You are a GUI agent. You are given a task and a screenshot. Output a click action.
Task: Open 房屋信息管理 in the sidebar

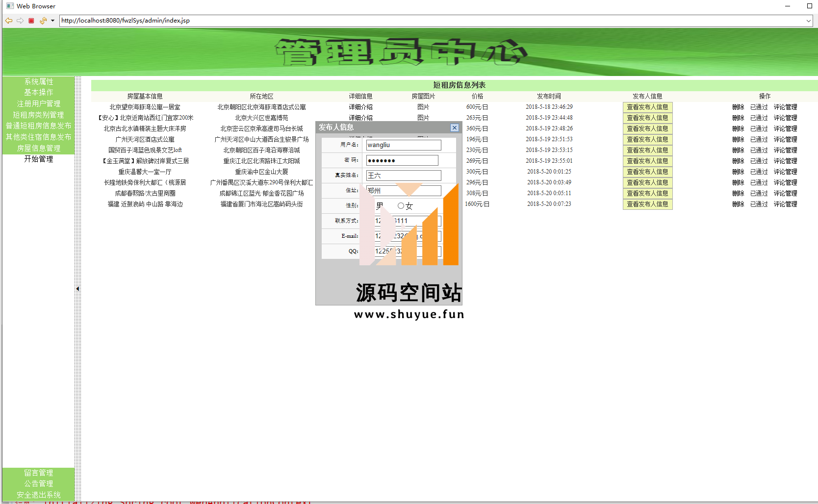point(39,148)
